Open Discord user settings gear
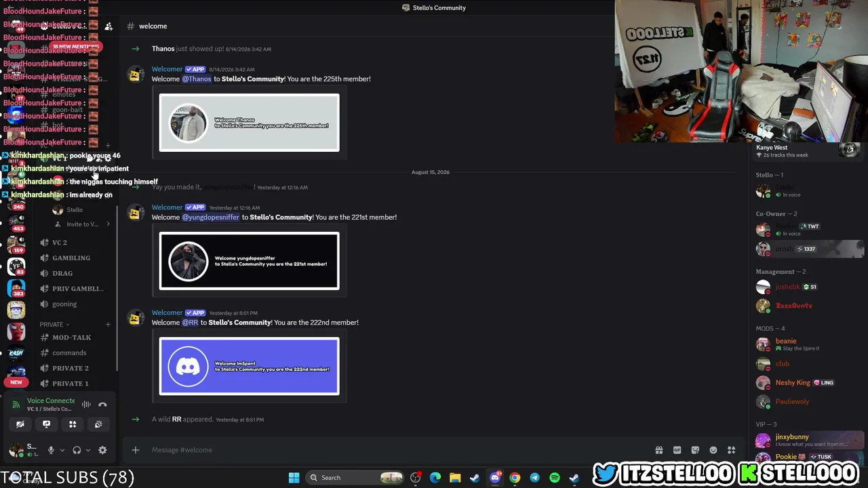The height and width of the screenshot is (488, 868). pos(102,450)
